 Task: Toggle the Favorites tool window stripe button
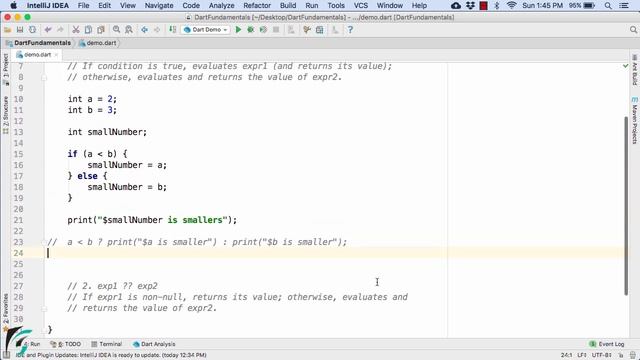click(x=6, y=312)
